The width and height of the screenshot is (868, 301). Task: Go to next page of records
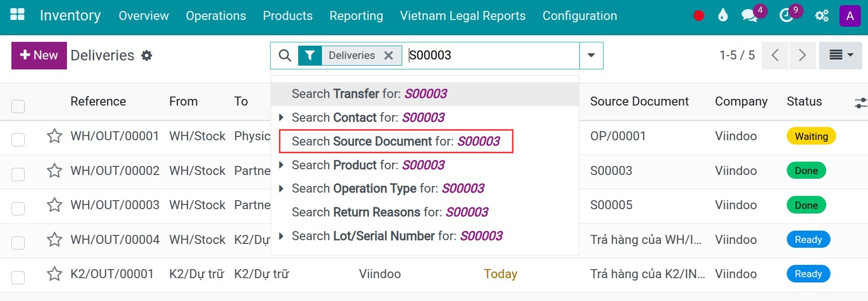802,55
